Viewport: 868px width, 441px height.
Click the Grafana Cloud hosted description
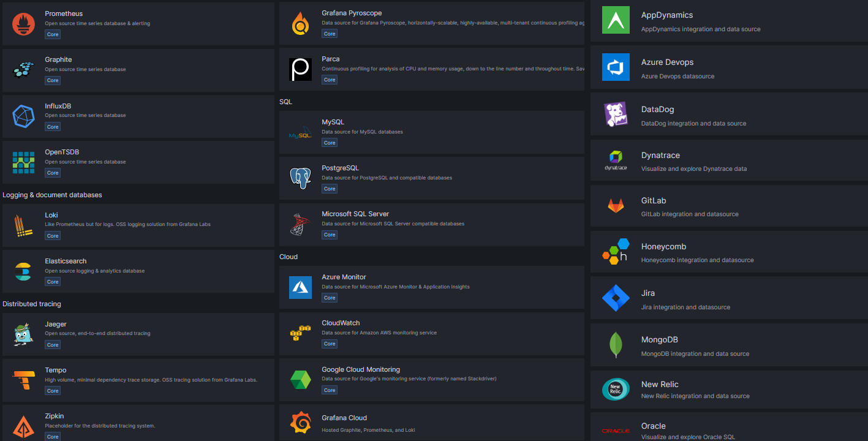[x=368, y=430]
